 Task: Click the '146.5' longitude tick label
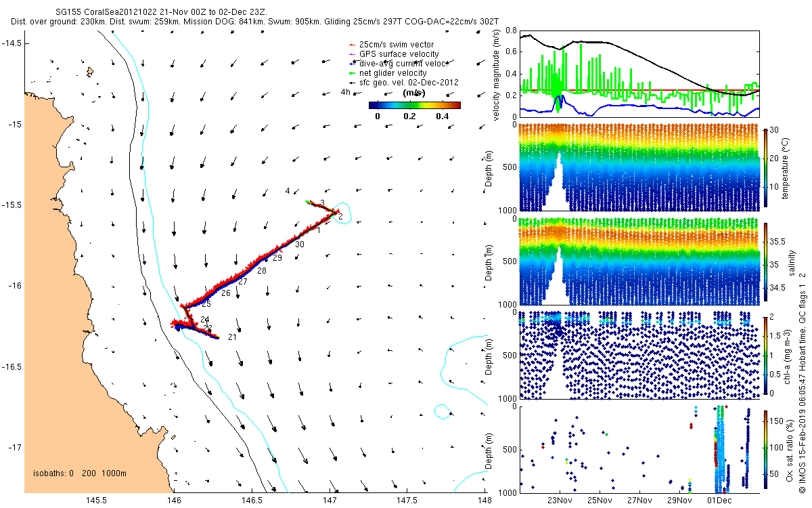click(x=252, y=501)
